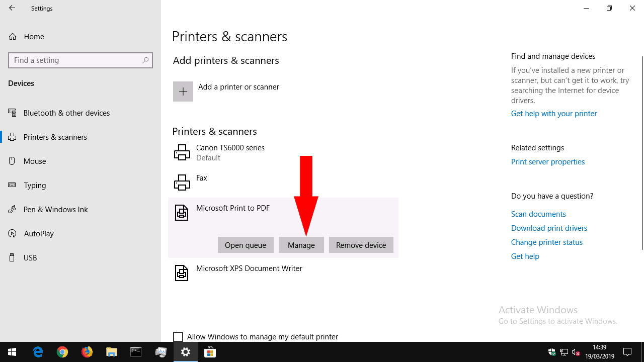Click the Remove device button
This screenshot has width=644, height=362.
tap(361, 245)
